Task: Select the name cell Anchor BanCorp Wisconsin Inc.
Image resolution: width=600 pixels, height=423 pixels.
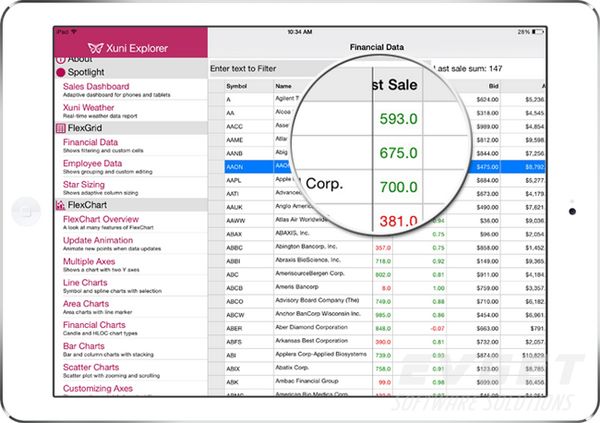Action: click(x=323, y=314)
